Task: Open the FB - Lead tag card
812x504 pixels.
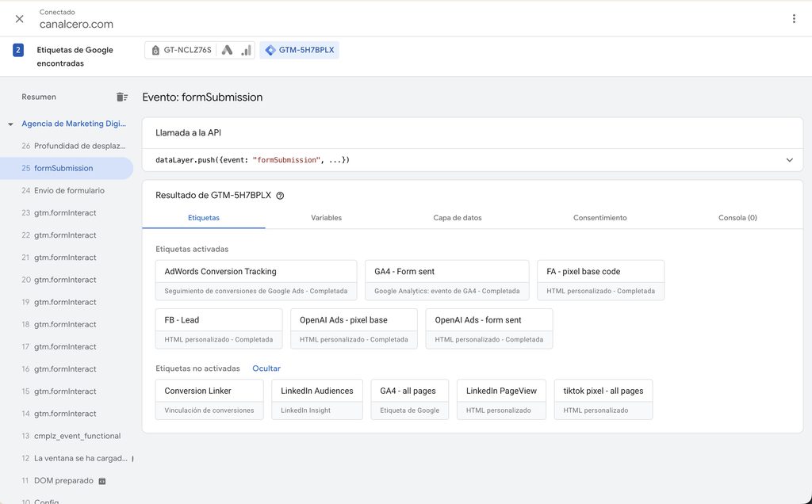Action: point(219,329)
